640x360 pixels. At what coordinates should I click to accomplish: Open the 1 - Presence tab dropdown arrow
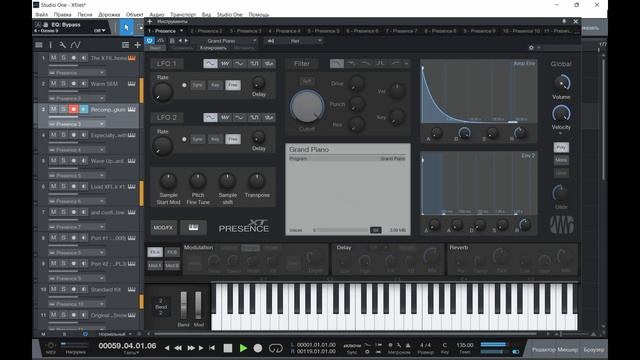182,31
